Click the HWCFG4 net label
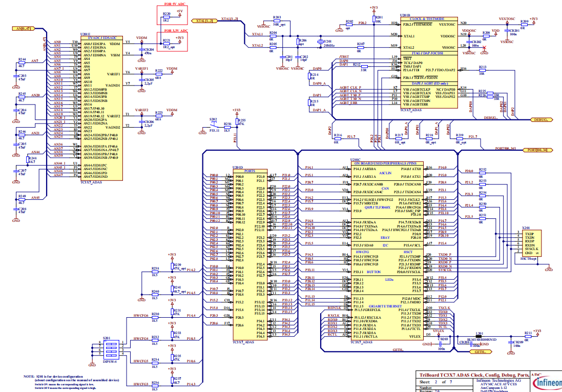 [141, 339]
